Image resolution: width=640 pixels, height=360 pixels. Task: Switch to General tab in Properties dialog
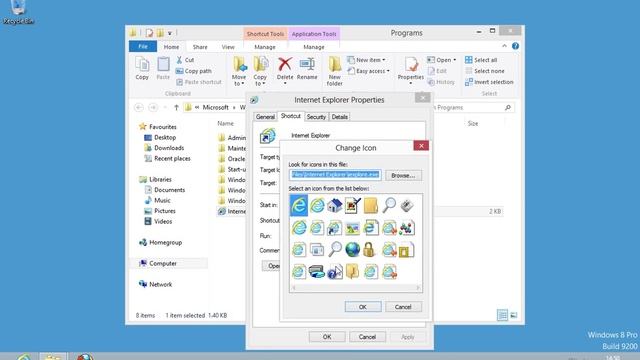(x=265, y=117)
